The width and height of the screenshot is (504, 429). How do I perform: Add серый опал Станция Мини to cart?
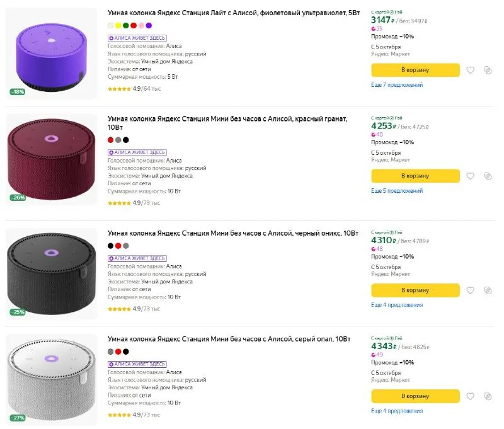point(415,396)
